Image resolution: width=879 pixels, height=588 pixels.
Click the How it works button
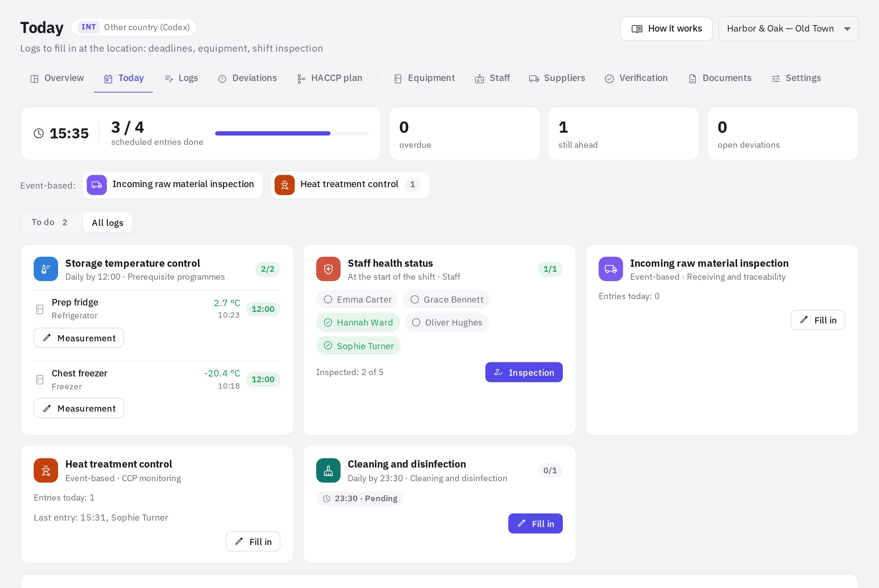[666, 29]
